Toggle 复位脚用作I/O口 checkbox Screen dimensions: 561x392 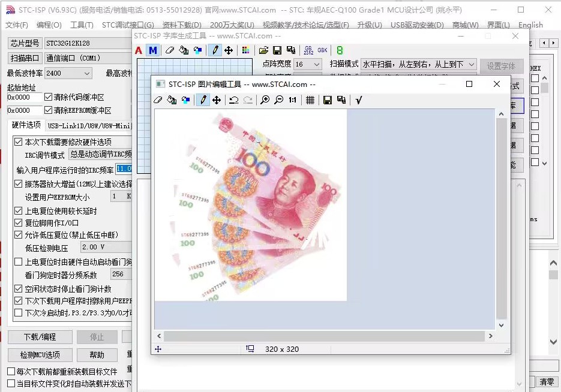(x=18, y=222)
